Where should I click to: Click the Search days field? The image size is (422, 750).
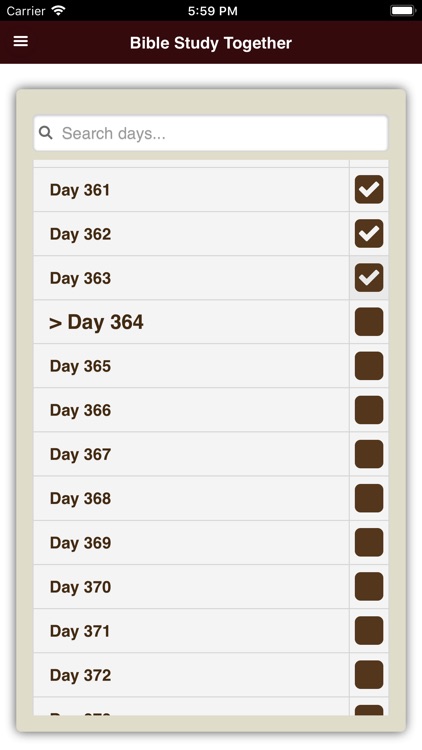[x=211, y=133]
